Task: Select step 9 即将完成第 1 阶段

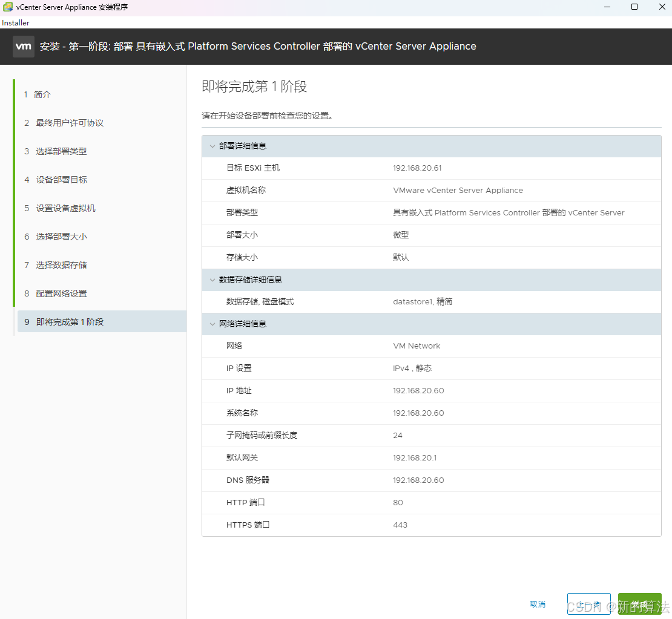Action: click(102, 322)
